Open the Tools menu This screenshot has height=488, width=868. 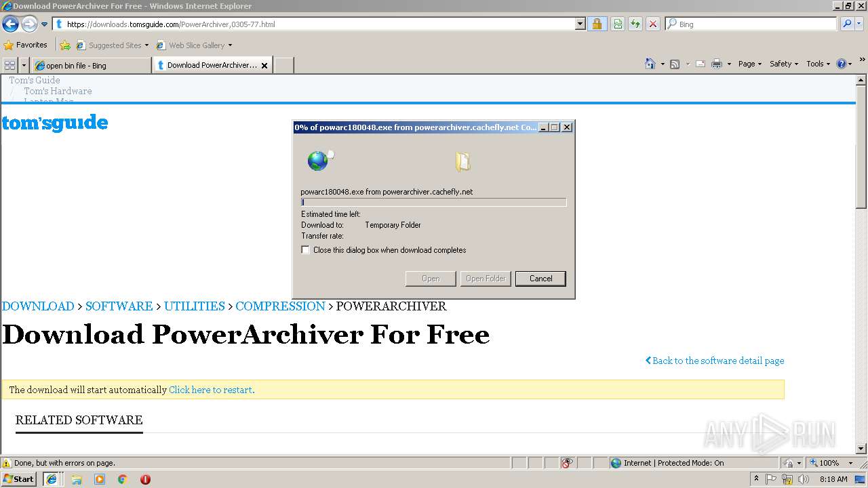(x=818, y=64)
